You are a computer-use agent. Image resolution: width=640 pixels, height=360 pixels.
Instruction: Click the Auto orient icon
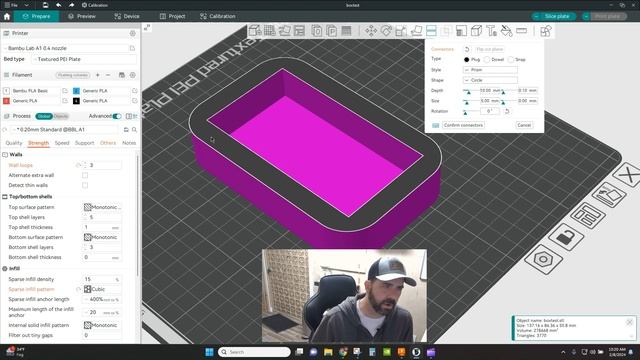pos(284,31)
